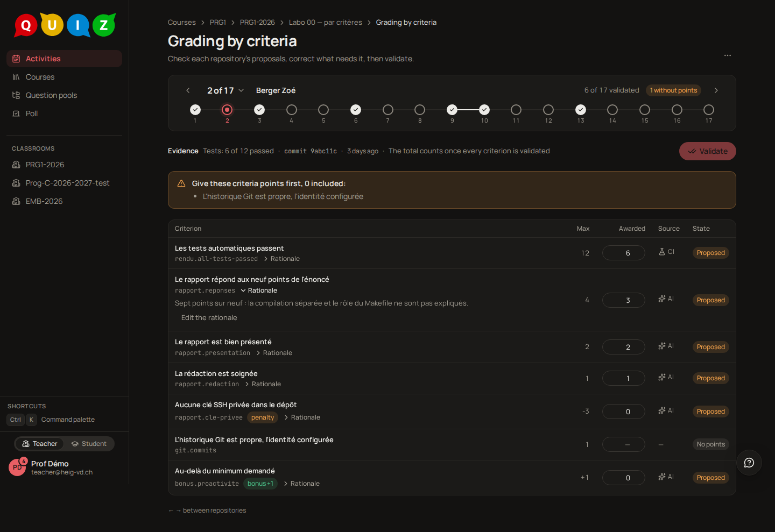Jump to repository step 7
The height and width of the screenshot is (532, 775).
click(388, 110)
